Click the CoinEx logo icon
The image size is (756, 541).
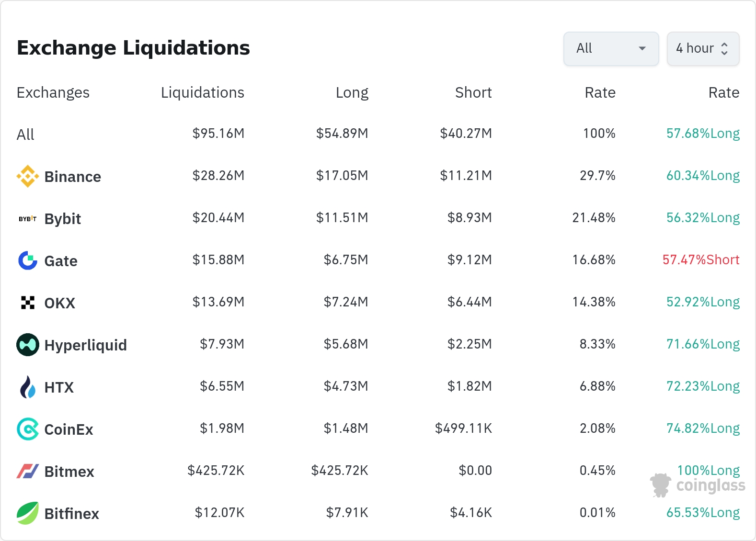28,429
